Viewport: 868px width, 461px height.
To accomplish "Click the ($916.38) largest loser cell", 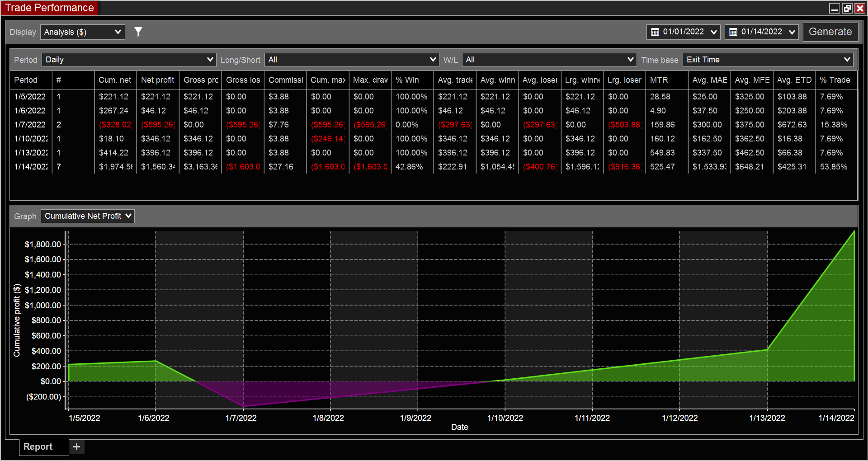I will [625, 167].
